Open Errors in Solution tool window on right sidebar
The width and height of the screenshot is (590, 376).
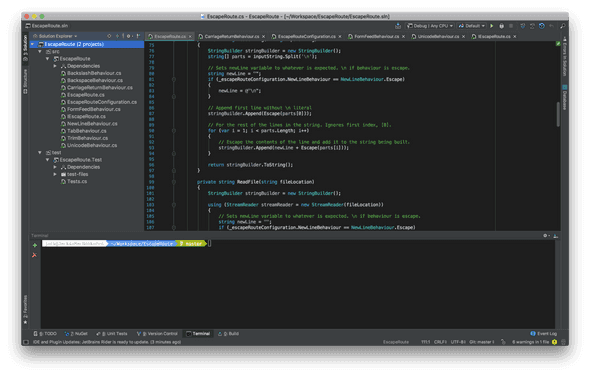(x=564, y=56)
